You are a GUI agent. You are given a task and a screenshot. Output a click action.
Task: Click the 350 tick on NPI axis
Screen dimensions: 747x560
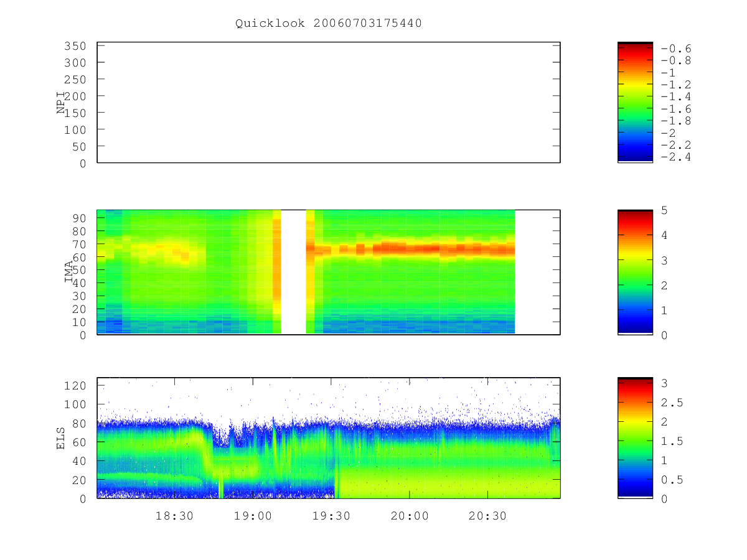pos(75,46)
